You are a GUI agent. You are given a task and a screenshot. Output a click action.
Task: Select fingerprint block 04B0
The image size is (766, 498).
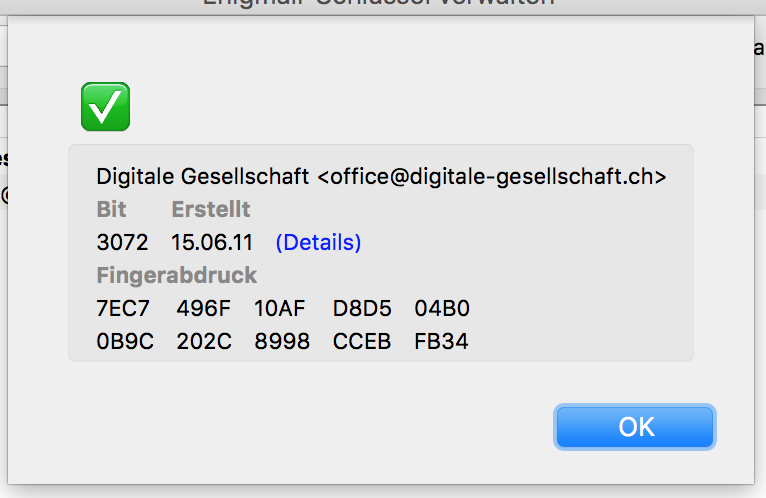(x=442, y=308)
